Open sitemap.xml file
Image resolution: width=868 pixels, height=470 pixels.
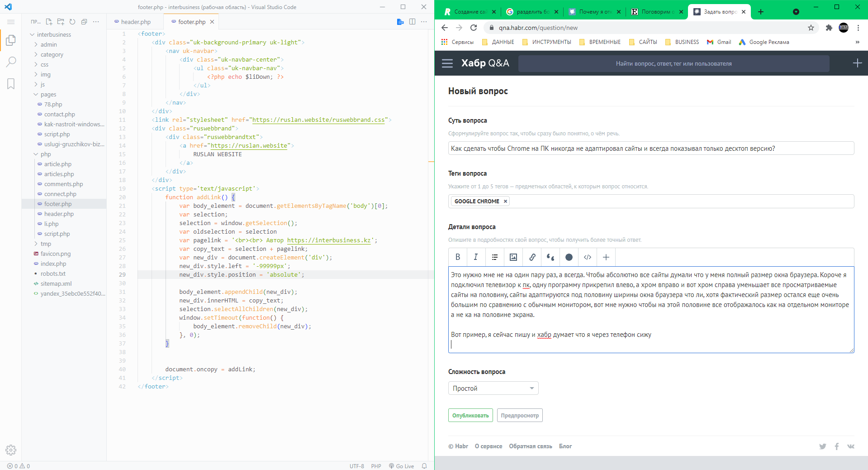tap(56, 283)
